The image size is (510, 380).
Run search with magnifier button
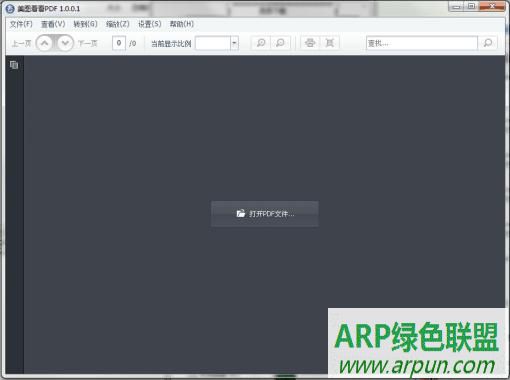(488, 43)
